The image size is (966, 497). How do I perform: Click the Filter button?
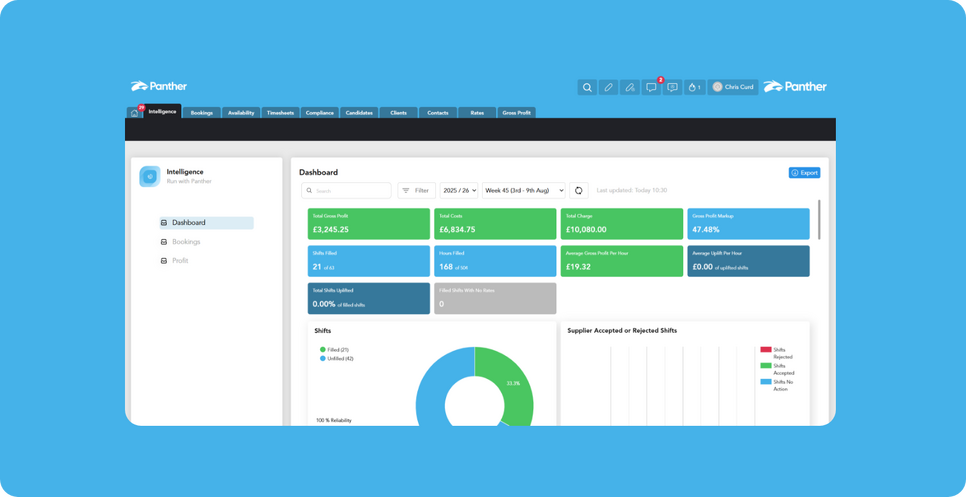(x=416, y=190)
